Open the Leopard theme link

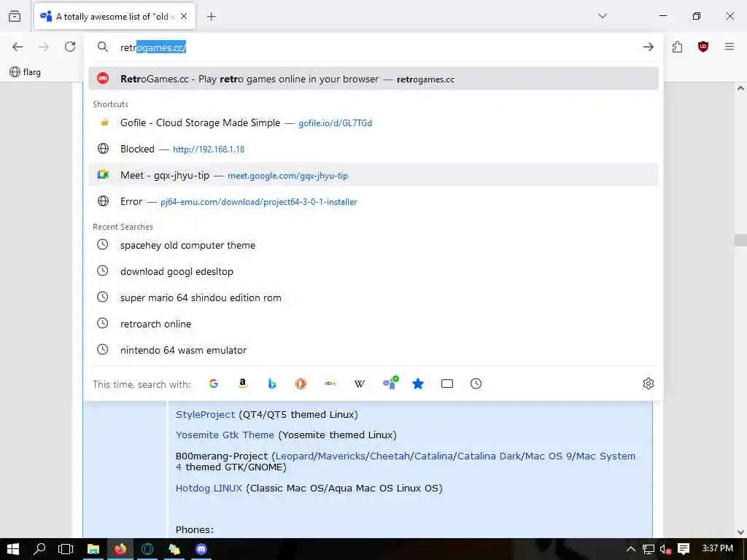(x=295, y=456)
